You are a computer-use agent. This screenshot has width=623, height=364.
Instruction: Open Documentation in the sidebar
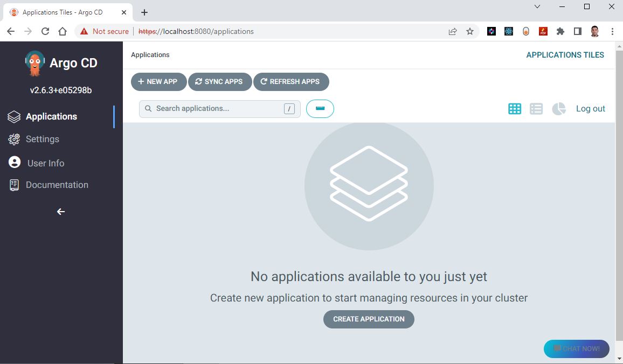(x=57, y=185)
